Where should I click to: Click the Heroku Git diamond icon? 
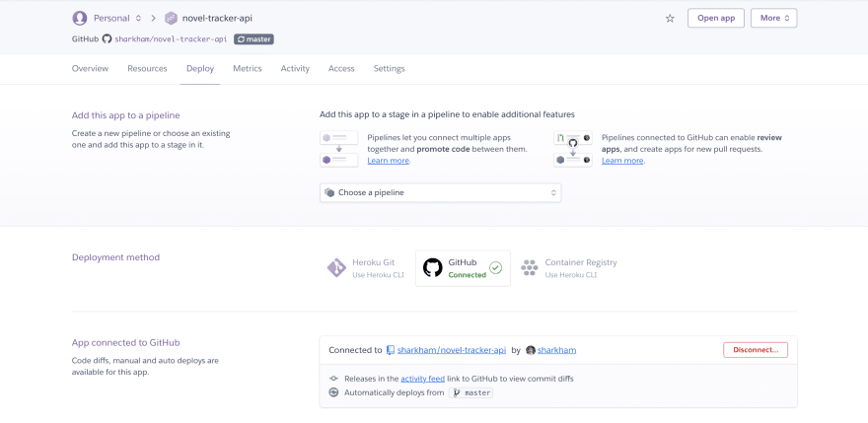336,268
